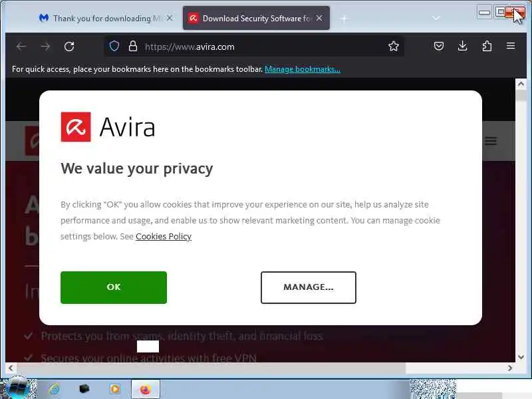The height and width of the screenshot is (399, 532).
Task: Open Avira site hamburger menu behind dialog
Action: (491, 141)
